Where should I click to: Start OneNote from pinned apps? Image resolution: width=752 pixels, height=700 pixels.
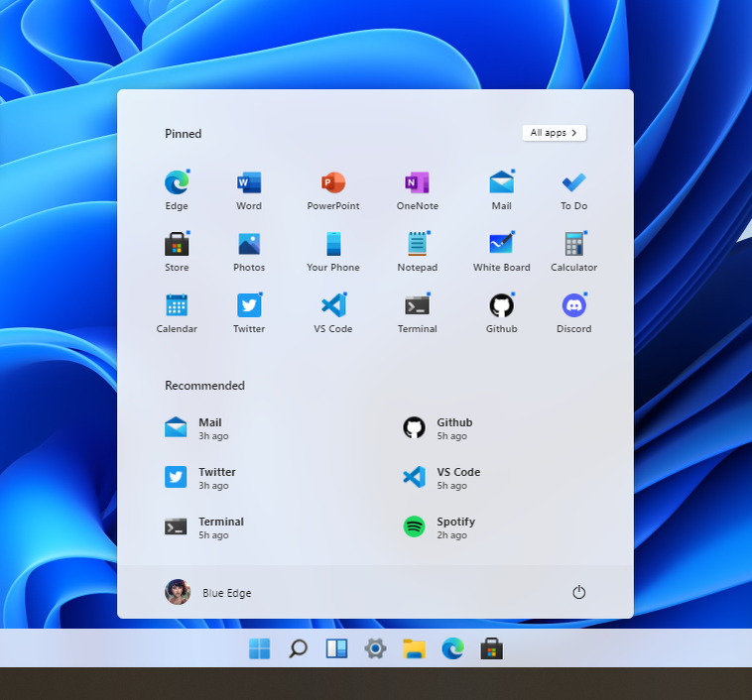(418, 189)
